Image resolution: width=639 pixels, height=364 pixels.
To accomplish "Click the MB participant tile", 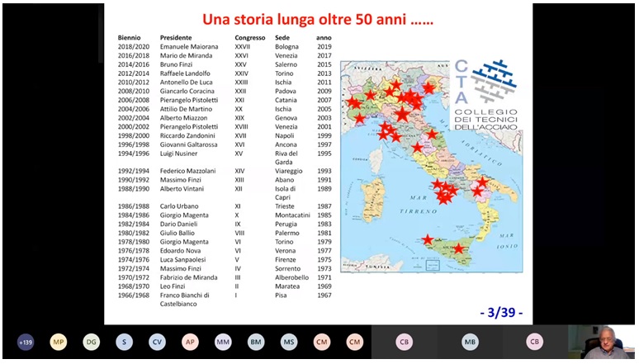I will (470, 343).
